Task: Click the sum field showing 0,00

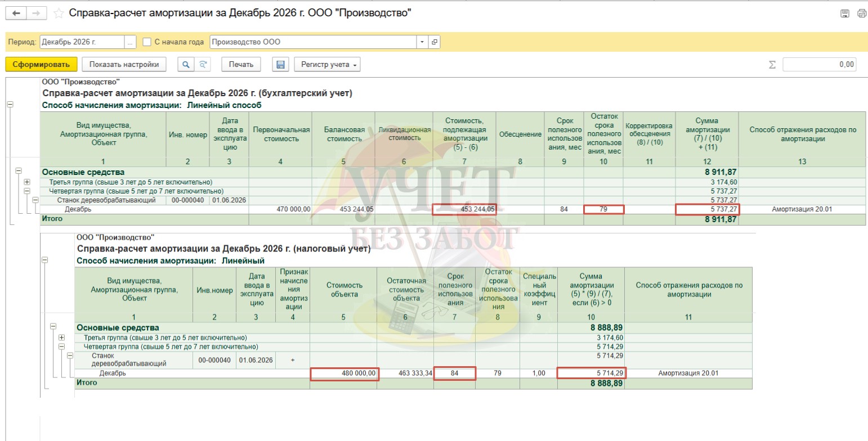Action: click(x=819, y=65)
